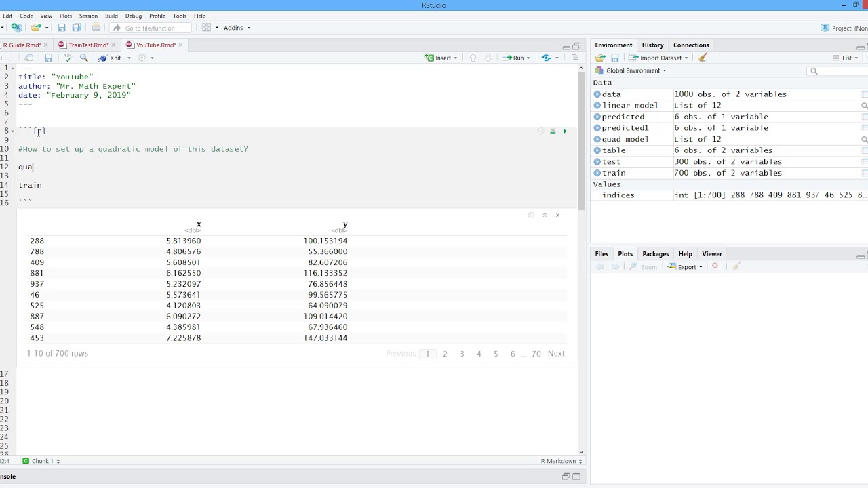Click the workspace panes grid icon
The image size is (868, 488).
[206, 28]
